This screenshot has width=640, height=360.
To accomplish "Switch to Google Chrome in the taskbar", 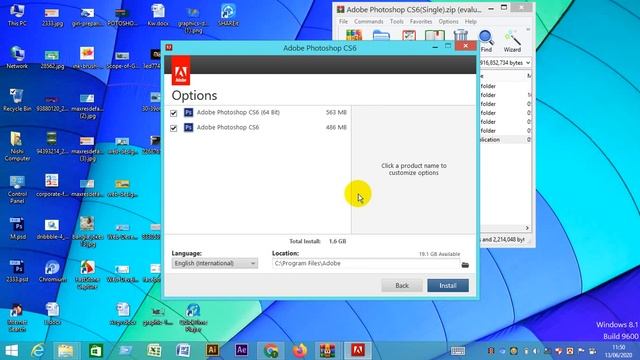I will 271,351.
